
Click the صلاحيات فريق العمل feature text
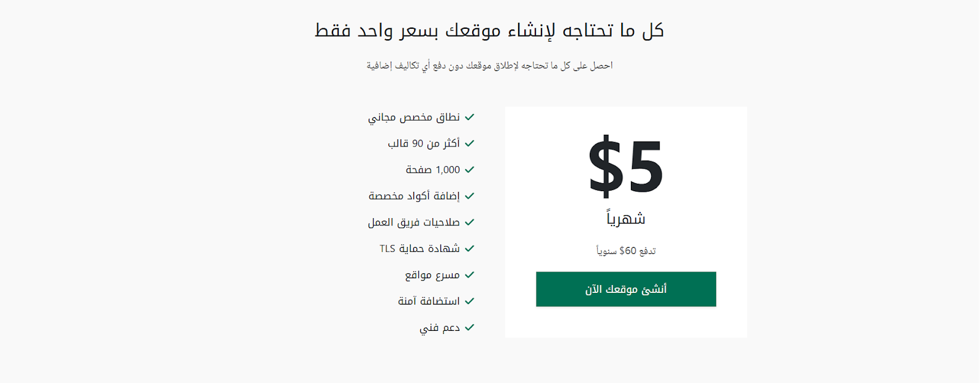tap(414, 222)
